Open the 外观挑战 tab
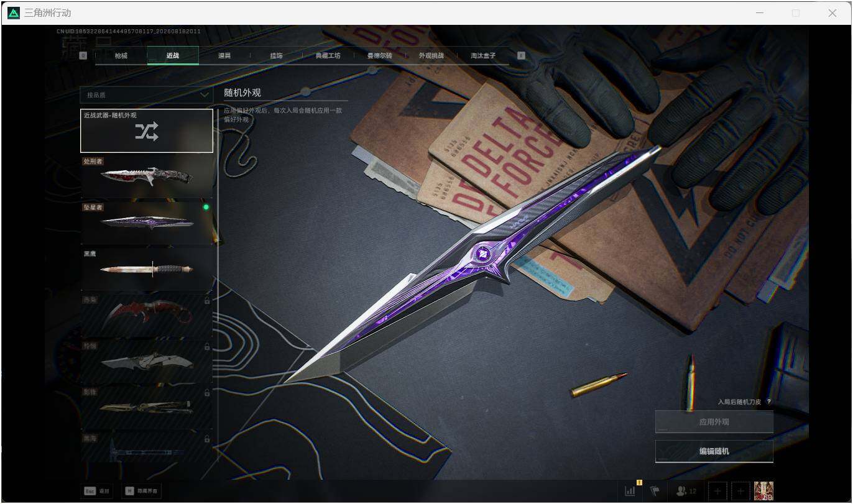Screen dimensions: 853x504 click(431, 55)
